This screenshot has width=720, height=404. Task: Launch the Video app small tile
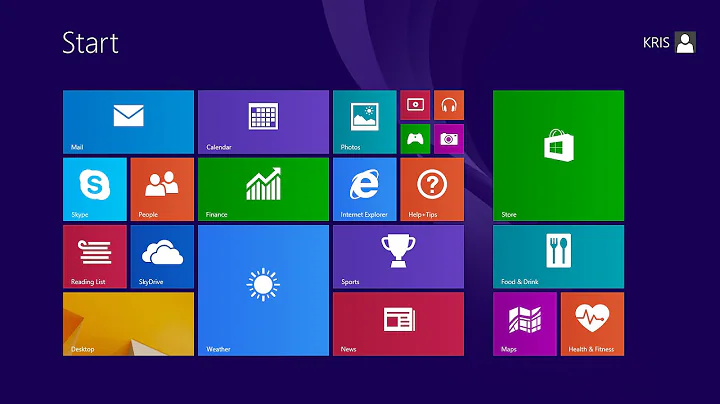tap(415, 105)
